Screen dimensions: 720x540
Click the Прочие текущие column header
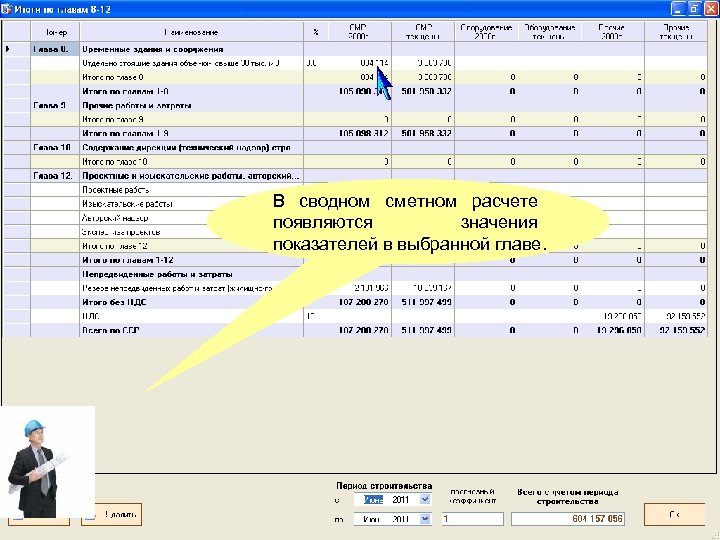point(676,32)
